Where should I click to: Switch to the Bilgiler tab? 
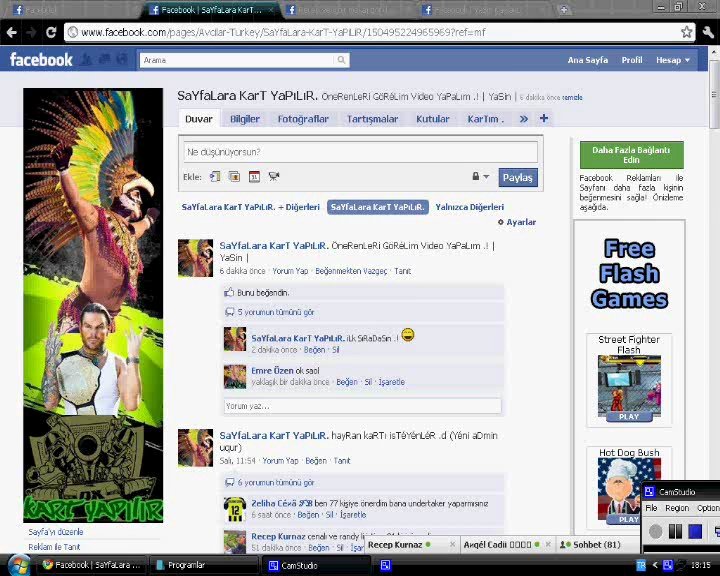tap(245, 119)
